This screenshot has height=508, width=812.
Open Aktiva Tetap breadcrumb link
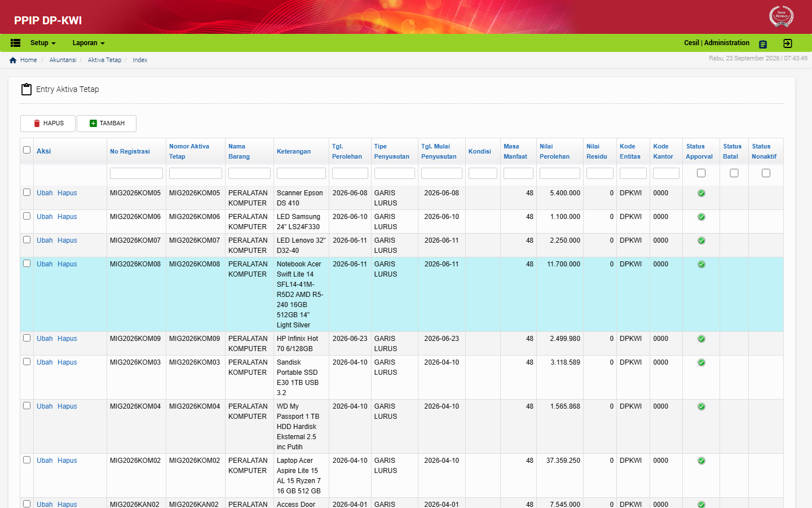tap(104, 60)
